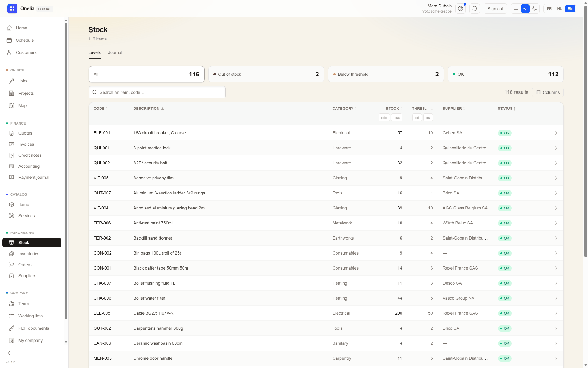Open the Accounting calculator icon
Image resolution: width=588 pixels, height=368 pixels.
[x=12, y=166]
